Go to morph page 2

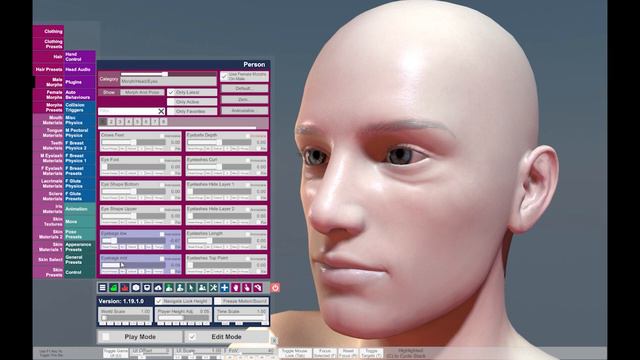coord(111,122)
